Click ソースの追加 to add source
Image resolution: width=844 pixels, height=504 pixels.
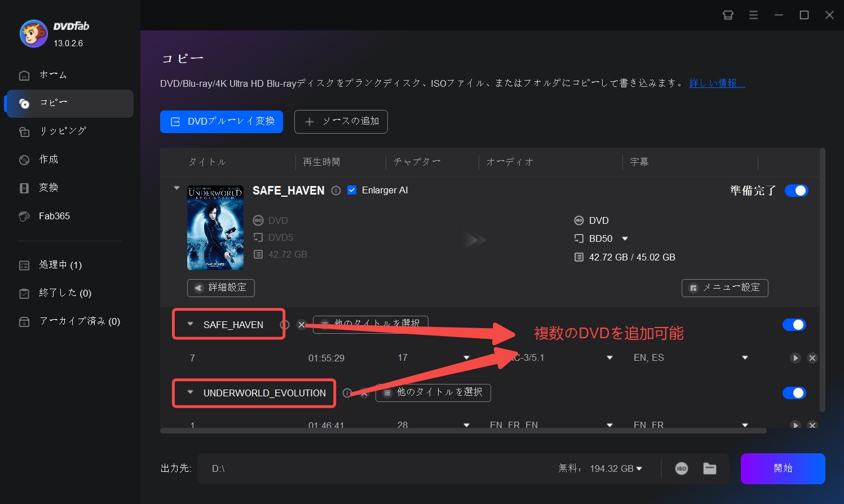pyautogui.click(x=341, y=122)
